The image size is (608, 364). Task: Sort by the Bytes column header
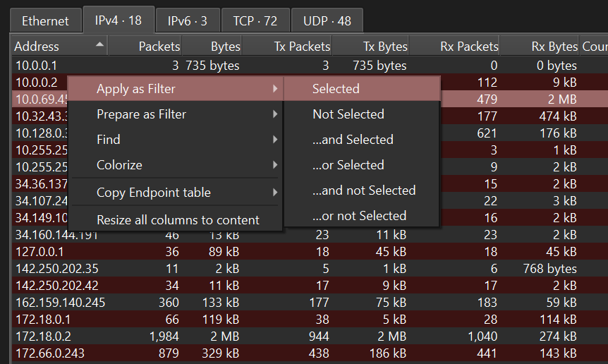[x=212, y=47]
